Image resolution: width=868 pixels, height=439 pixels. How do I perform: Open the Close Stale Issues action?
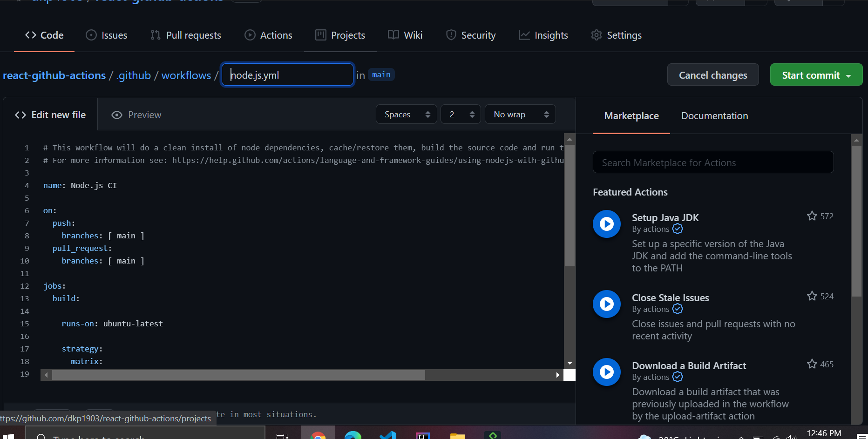tap(670, 298)
